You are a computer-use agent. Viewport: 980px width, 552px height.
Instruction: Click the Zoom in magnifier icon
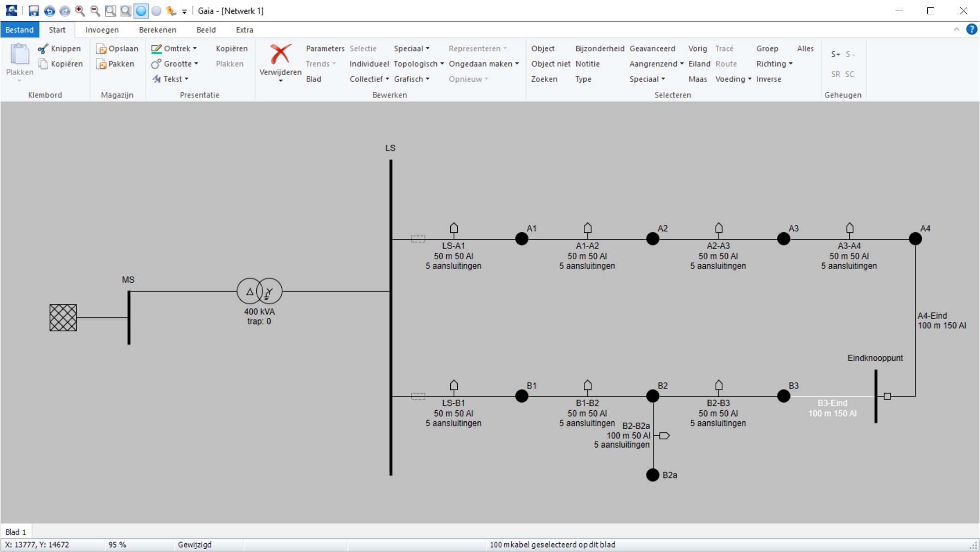click(80, 11)
